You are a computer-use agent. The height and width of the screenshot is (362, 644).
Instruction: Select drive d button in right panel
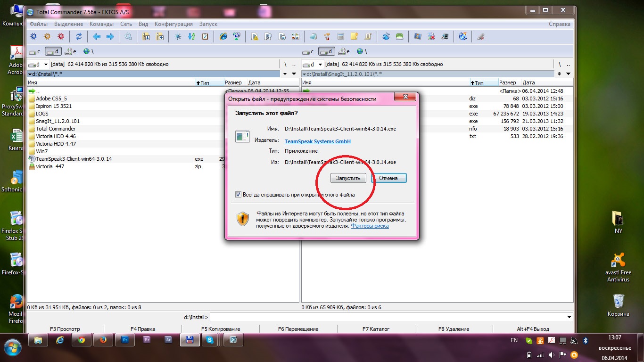tap(327, 51)
